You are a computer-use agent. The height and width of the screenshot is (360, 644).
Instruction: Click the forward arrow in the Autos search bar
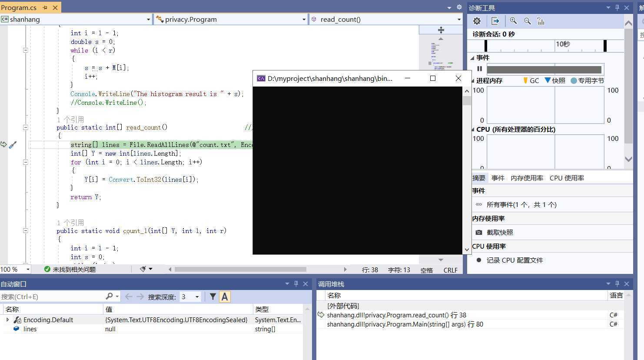pyautogui.click(x=140, y=297)
